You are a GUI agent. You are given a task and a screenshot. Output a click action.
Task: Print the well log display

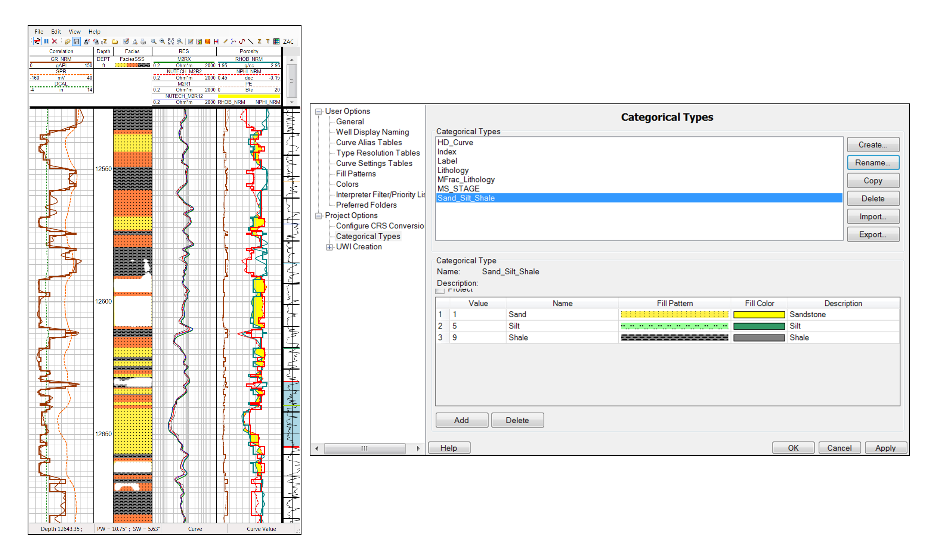pyautogui.click(x=144, y=41)
